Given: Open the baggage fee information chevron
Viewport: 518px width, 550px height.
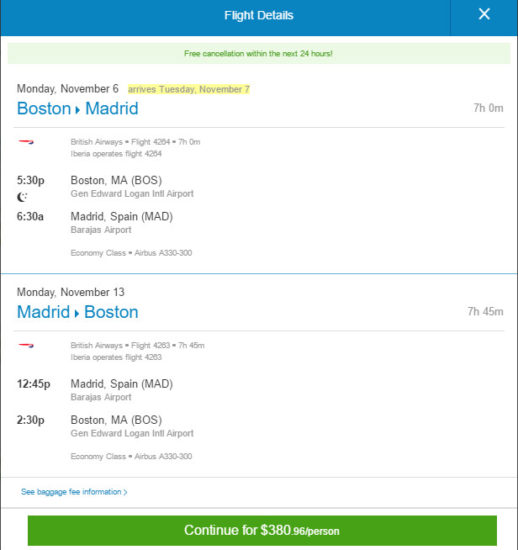Looking at the screenshot, I should click(x=126, y=492).
